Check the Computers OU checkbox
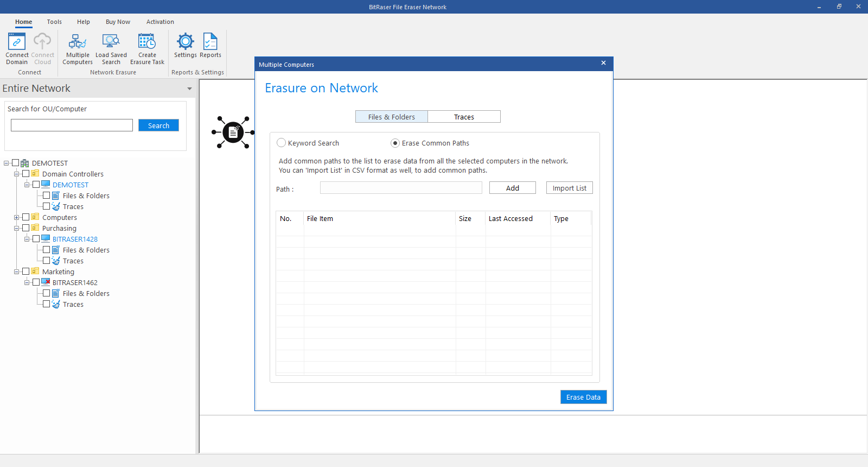The height and width of the screenshot is (467, 868). click(25, 217)
